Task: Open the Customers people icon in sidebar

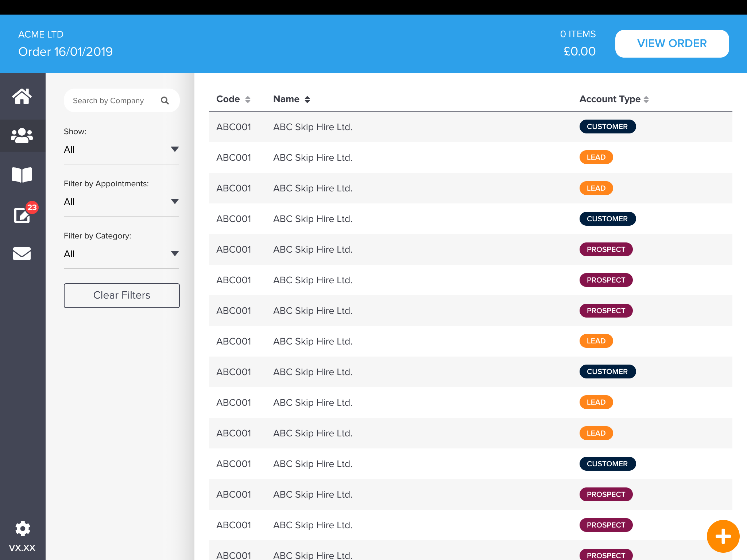Action: coord(22,136)
